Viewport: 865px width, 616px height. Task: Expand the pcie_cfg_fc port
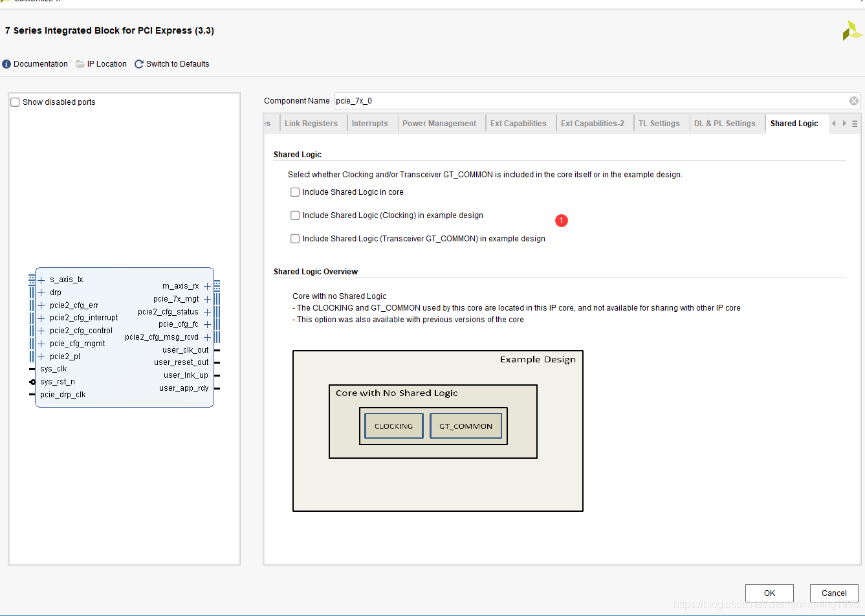click(x=207, y=324)
